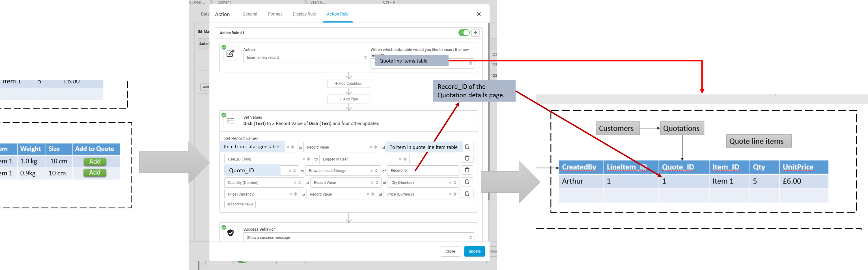Open the Record Value dropdown in Price row
This screenshot has width=868, height=270.
pos(373,194)
